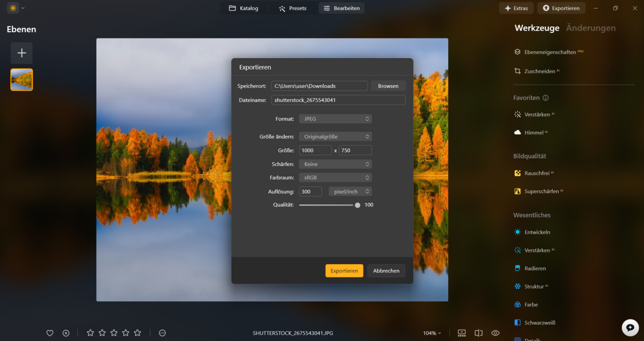Open the Format JPEG dropdown
This screenshot has height=341, width=644.
[x=335, y=119]
